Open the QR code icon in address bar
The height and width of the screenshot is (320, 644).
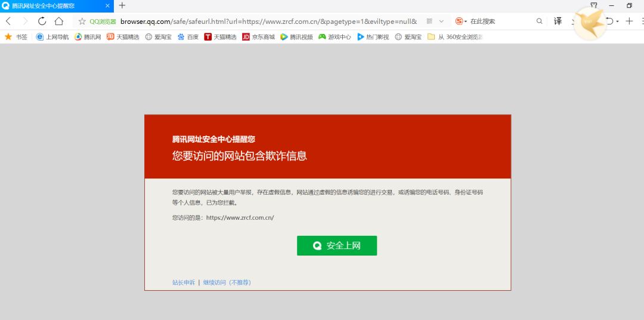coord(429,21)
